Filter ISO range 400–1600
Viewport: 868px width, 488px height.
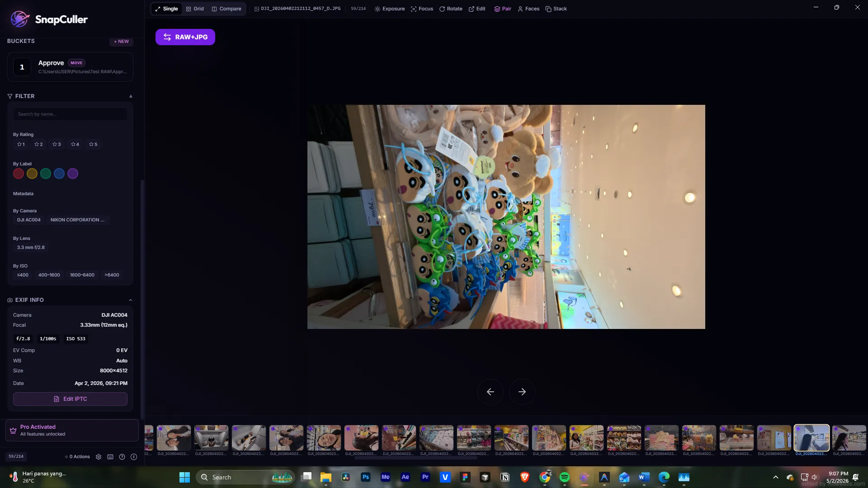(49, 275)
